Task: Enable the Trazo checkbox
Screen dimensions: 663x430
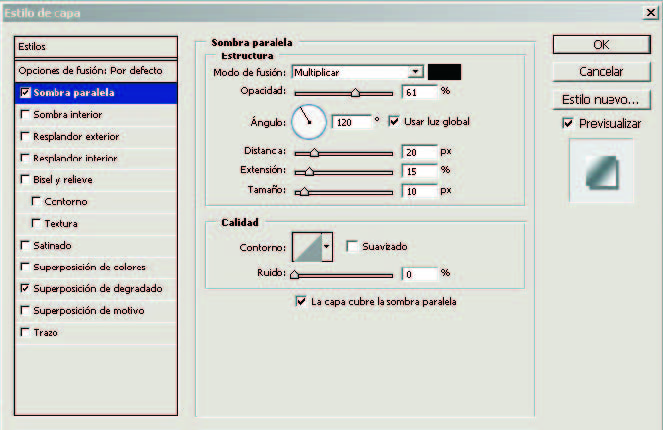Action: (x=25, y=332)
